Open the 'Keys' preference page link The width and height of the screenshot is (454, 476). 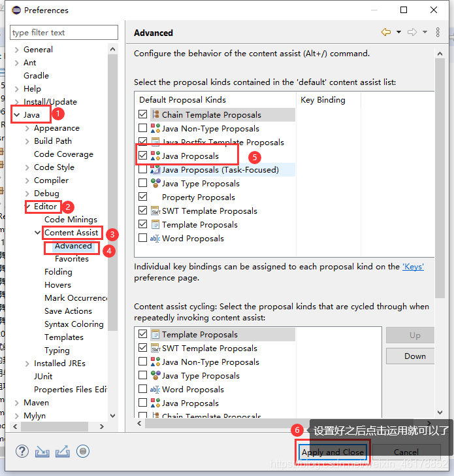(413, 267)
